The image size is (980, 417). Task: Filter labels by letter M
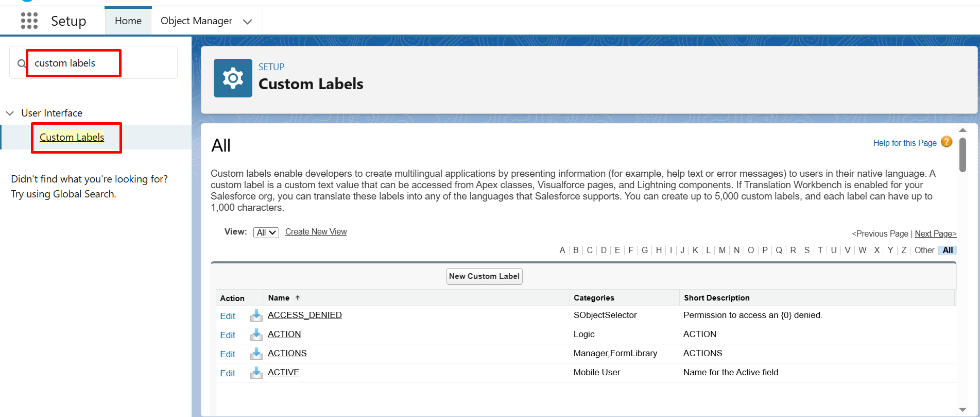click(722, 250)
